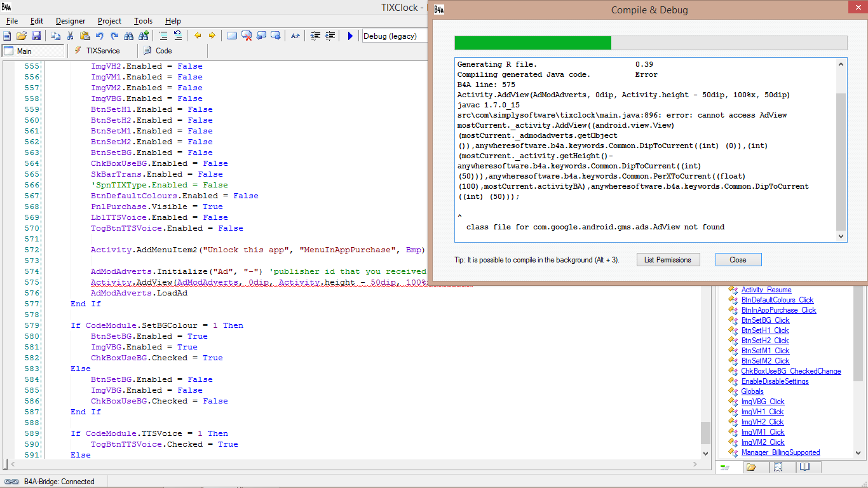The image size is (868, 488).
Task: Open the Designer menu
Action: click(71, 21)
